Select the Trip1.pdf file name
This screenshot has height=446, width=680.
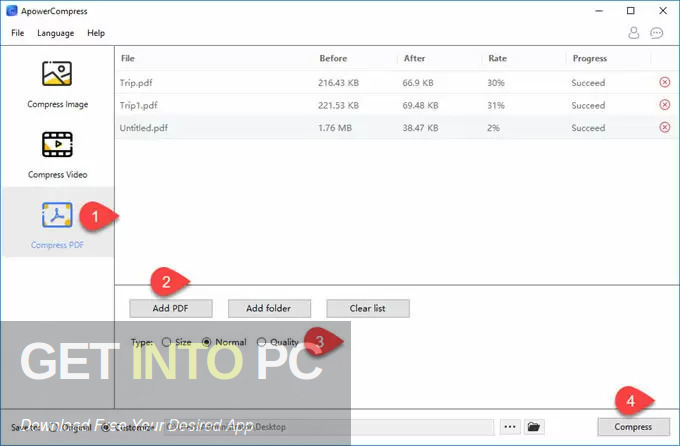(138, 105)
